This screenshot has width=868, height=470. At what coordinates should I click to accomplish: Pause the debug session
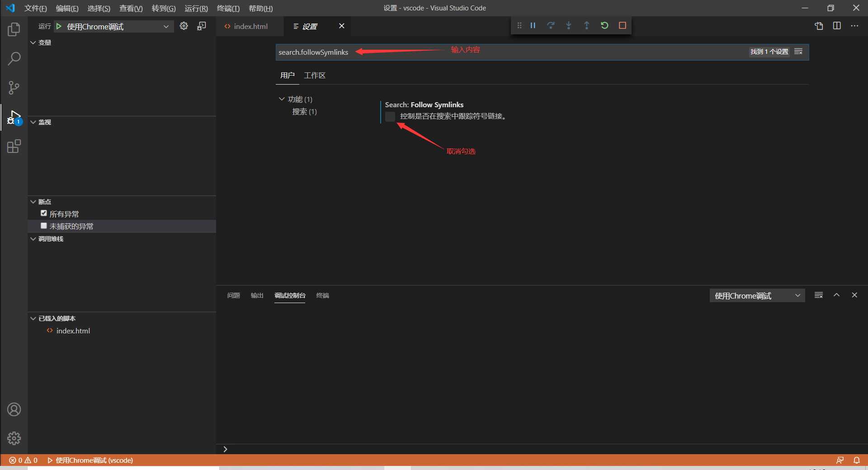click(x=533, y=25)
